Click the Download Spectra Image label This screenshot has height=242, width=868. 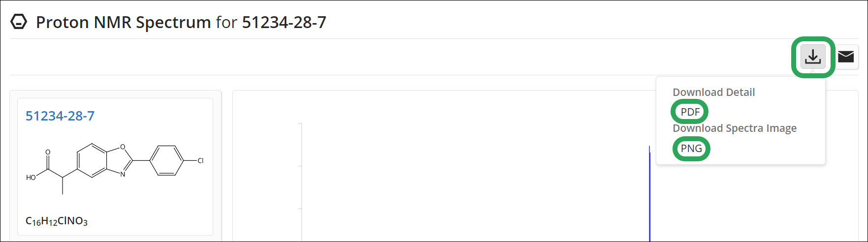point(735,128)
